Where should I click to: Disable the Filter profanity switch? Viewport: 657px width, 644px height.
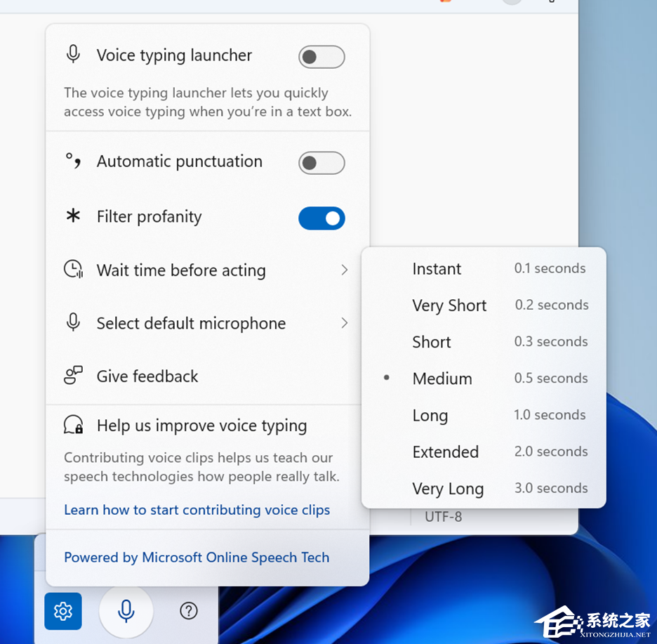pos(321,218)
